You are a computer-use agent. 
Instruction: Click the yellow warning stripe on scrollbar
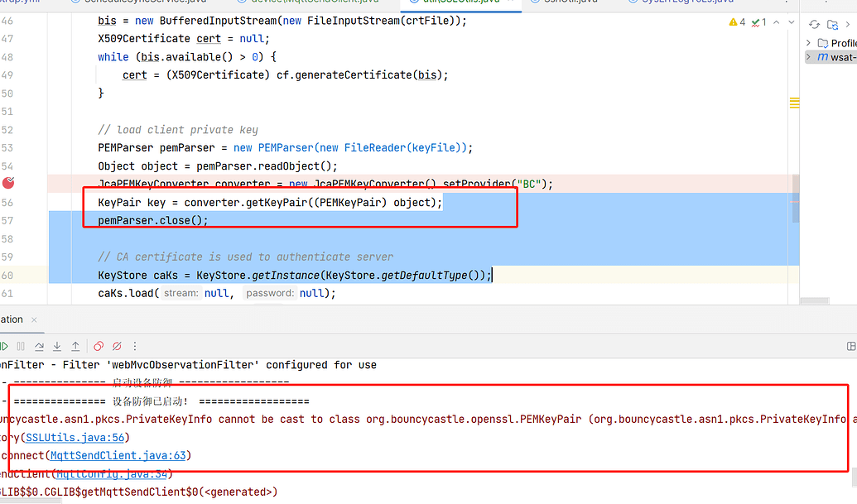tap(794, 103)
